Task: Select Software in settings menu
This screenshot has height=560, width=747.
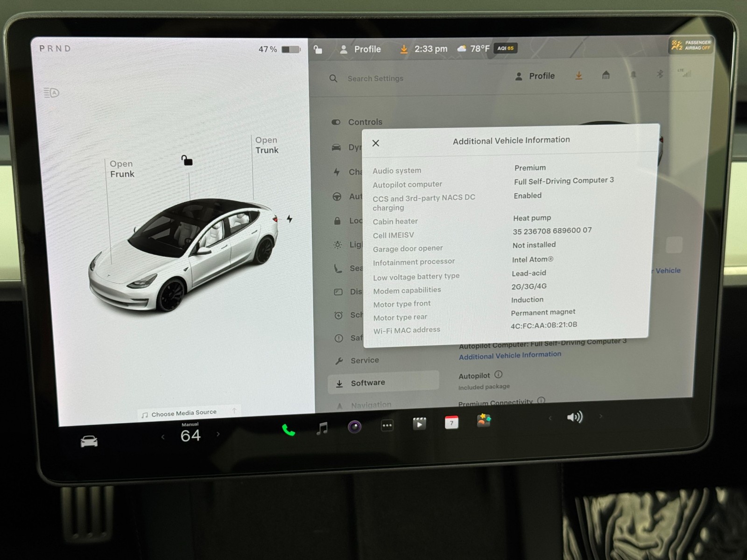Action: click(368, 383)
